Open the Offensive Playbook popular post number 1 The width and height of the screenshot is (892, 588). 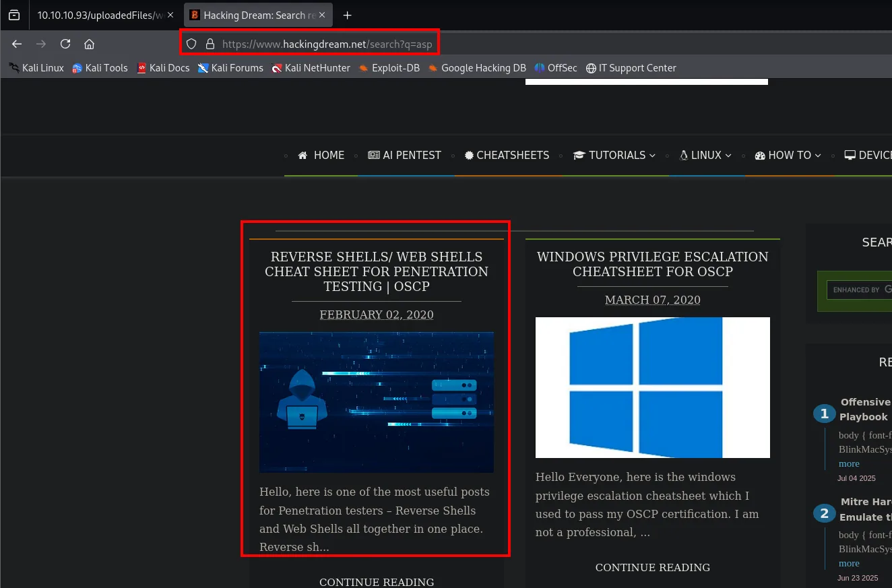point(865,410)
